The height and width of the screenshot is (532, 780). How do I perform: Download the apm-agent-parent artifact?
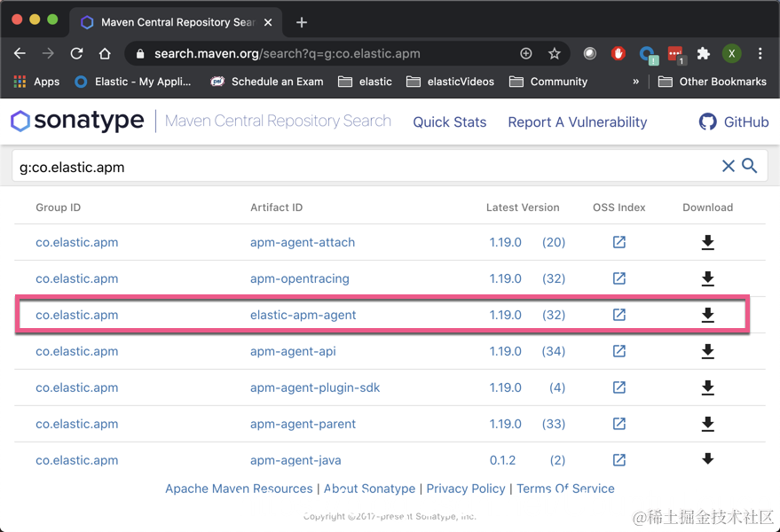pos(707,424)
